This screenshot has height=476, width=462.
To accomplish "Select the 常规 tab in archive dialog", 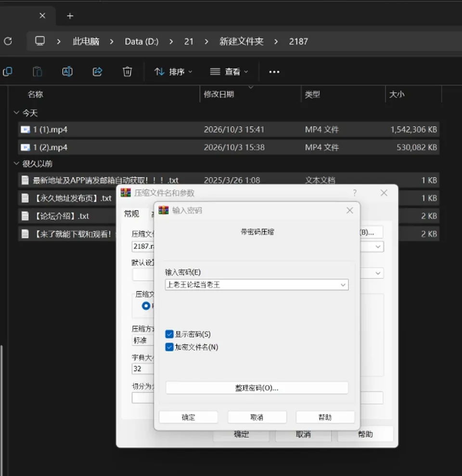I will (131, 214).
